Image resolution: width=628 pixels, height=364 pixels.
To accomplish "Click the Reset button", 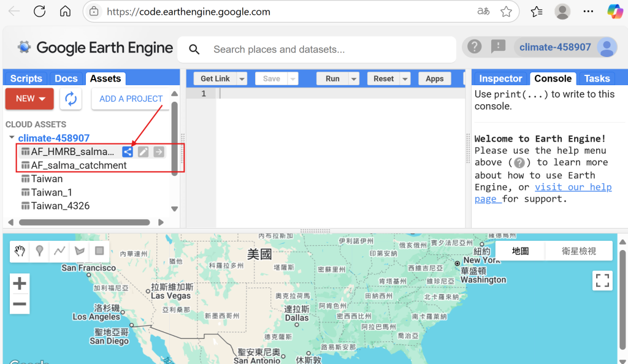I will pyautogui.click(x=384, y=79).
